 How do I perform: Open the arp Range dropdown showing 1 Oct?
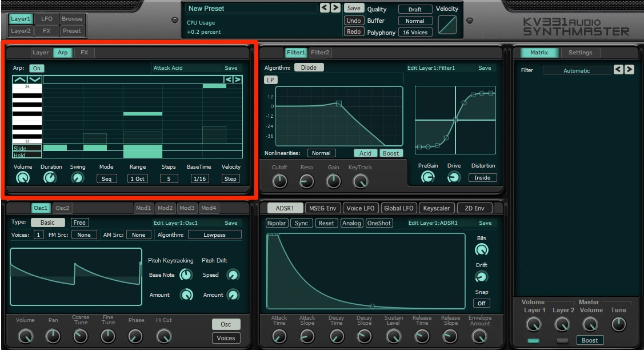137,178
